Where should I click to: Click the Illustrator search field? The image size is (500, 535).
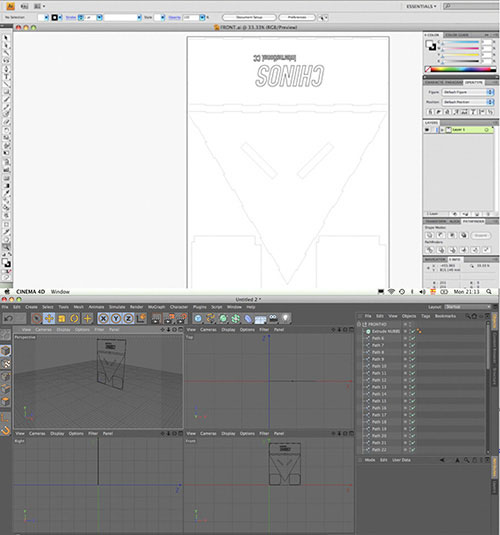point(471,6)
